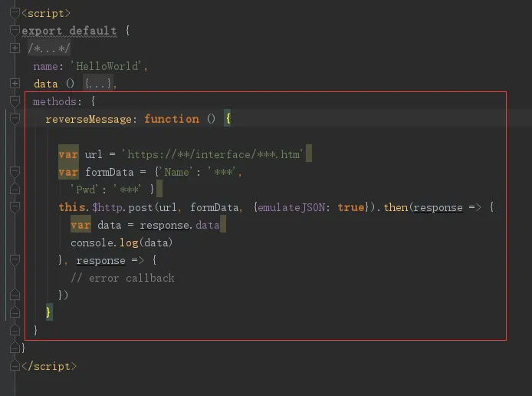532x396 pixels.
Task: Click 'response' in the error callback line
Action: tap(100, 260)
